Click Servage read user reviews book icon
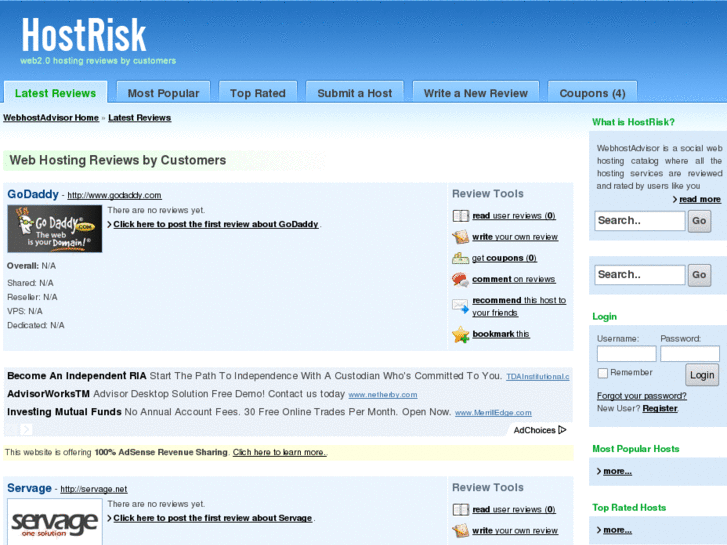Image resolution: width=727 pixels, height=545 pixels. coord(460,509)
